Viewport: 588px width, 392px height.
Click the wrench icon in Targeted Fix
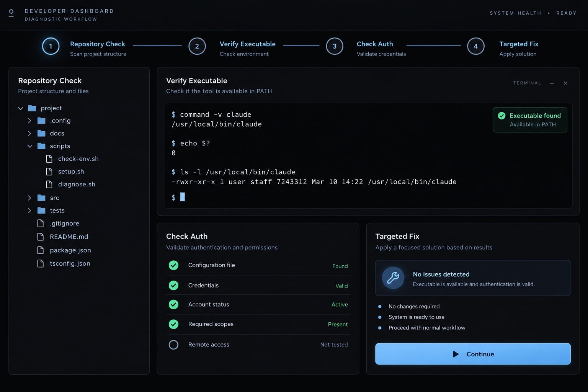(393, 278)
